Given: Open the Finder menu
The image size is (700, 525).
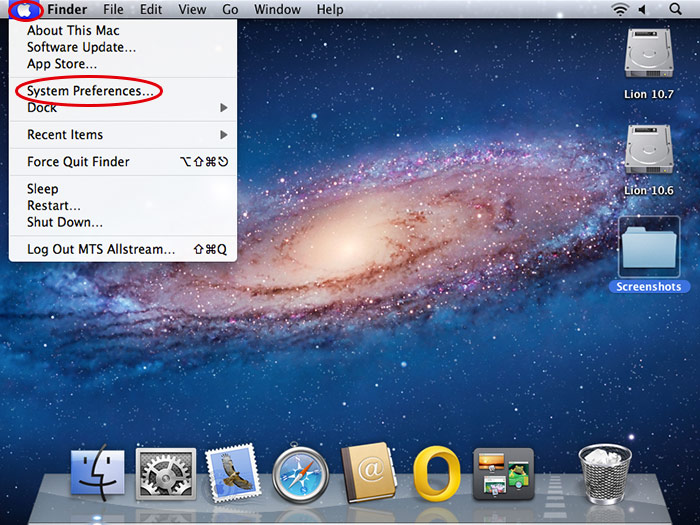Looking at the screenshot, I should (x=67, y=9).
